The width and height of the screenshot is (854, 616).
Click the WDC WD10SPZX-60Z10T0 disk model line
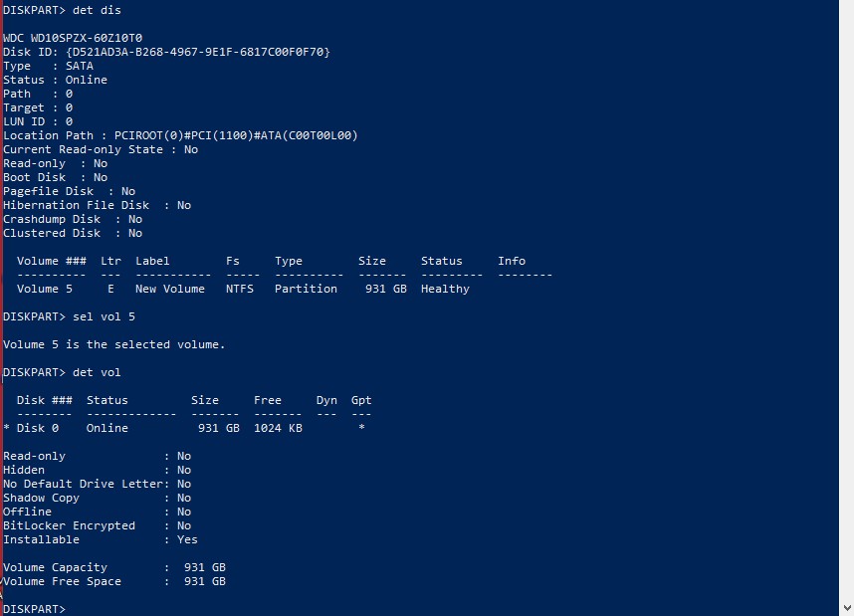click(x=73, y=38)
